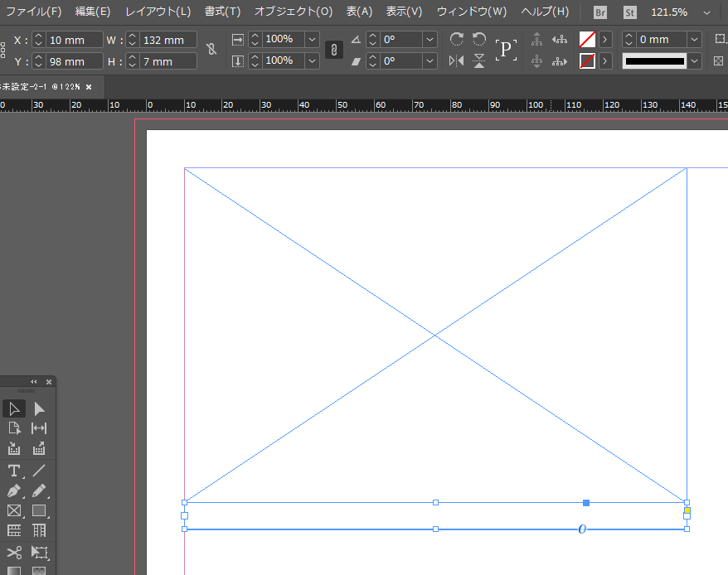728x575 pixels.
Task: Select the Rectangle tool
Action: pos(39,510)
